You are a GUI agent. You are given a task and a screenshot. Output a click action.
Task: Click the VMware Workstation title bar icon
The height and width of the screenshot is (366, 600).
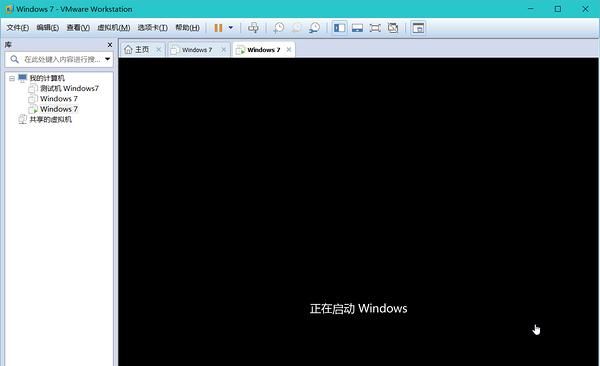10,9
